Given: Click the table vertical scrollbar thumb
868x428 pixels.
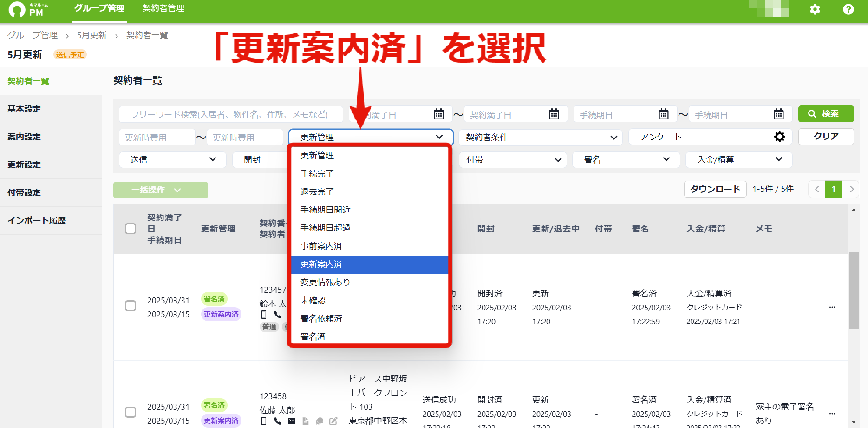Looking at the screenshot, I should click(854, 291).
